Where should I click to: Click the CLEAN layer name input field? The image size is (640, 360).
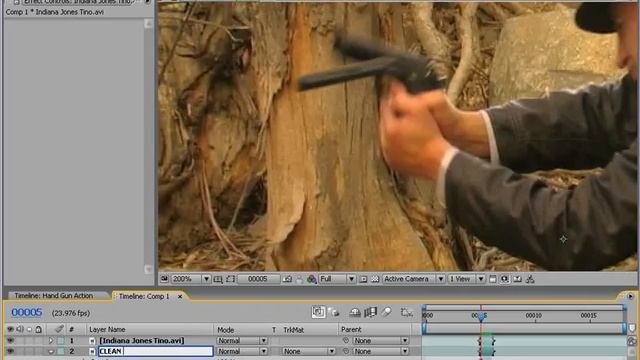point(156,351)
